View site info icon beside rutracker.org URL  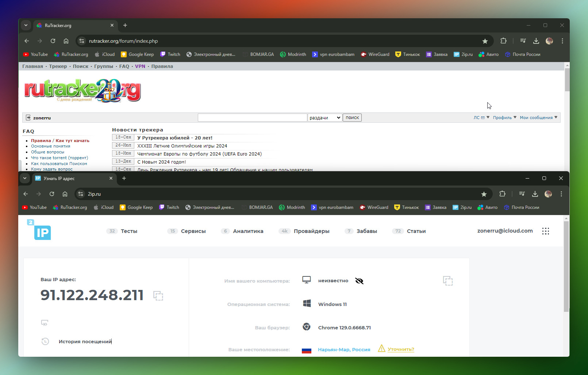(82, 41)
